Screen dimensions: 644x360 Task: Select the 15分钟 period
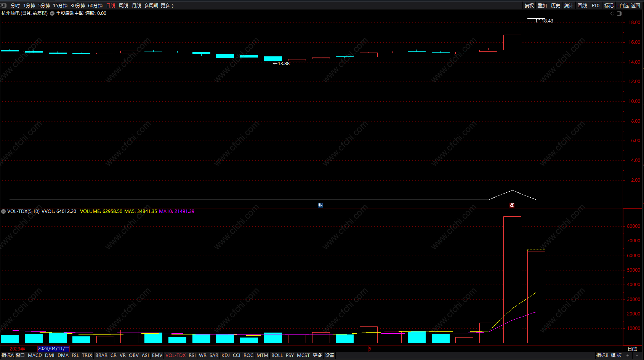coord(60,6)
